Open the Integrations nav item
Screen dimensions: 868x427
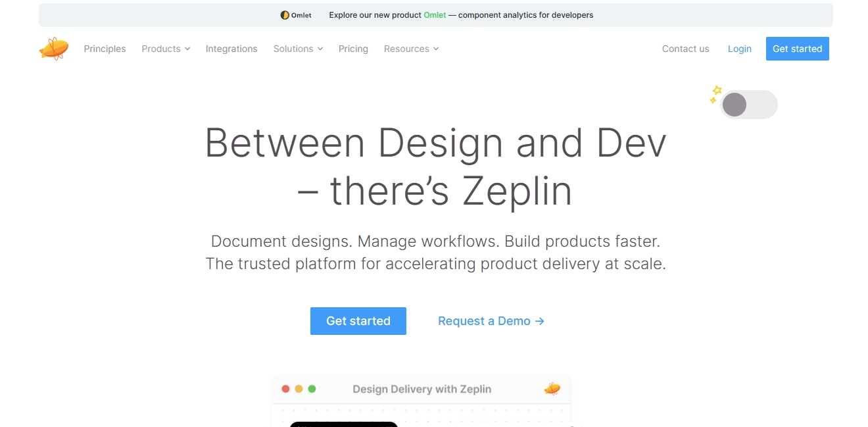coord(231,49)
